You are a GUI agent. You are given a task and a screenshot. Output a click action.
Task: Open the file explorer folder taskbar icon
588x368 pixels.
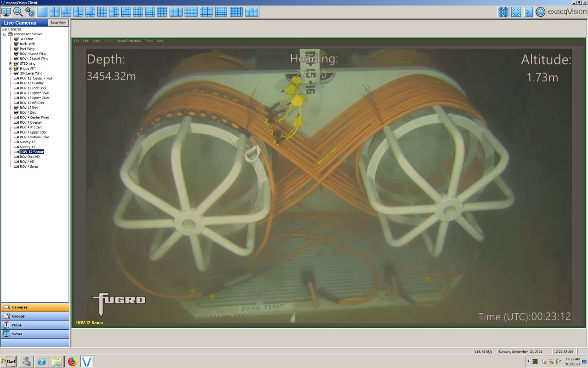(57, 362)
